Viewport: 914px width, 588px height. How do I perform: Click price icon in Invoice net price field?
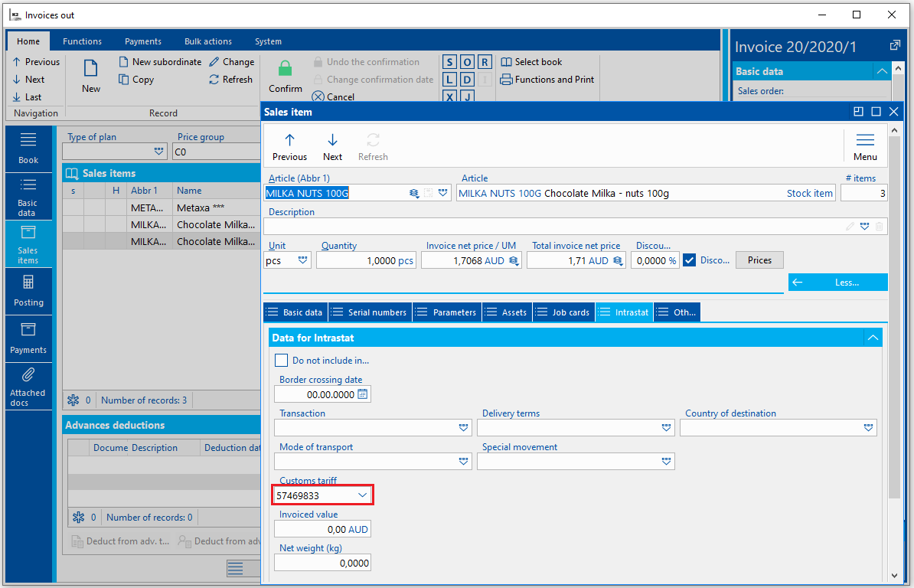pyautogui.click(x=514, y=260)
